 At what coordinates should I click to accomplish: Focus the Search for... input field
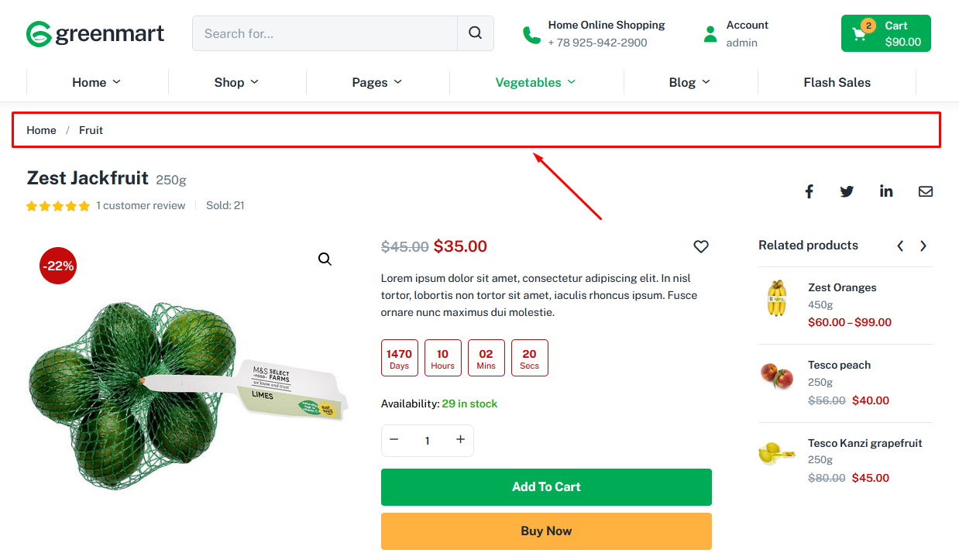[325, 33]
